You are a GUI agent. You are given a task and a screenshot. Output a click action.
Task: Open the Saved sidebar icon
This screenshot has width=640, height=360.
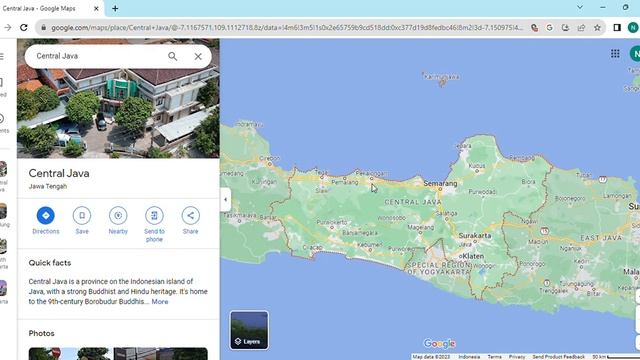coord(2,87)
